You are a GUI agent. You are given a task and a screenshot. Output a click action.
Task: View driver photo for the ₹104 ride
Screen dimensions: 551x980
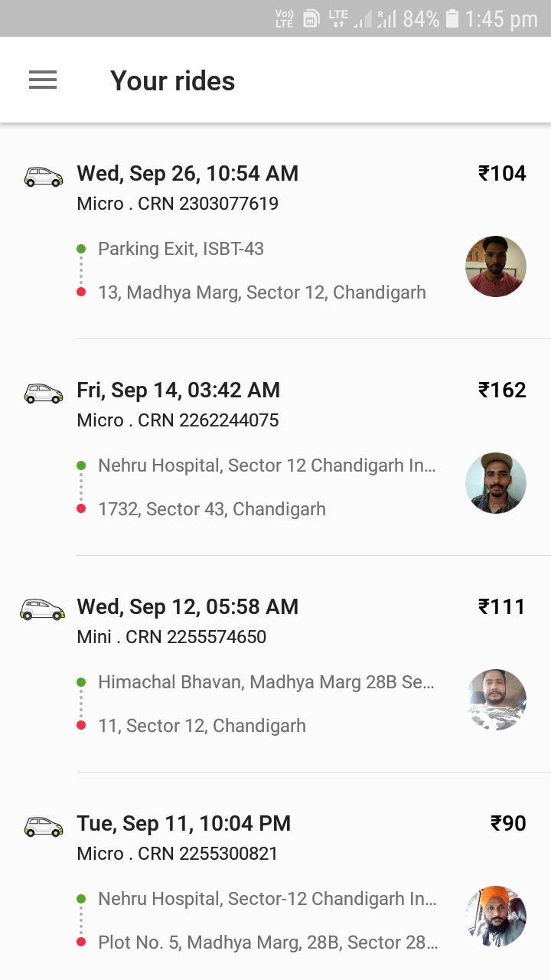tap(495, 266)
